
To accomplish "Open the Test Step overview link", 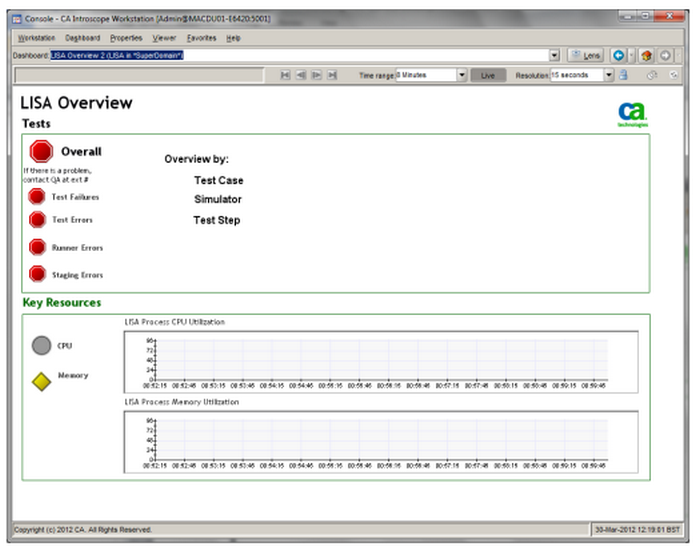I will 217,220.
